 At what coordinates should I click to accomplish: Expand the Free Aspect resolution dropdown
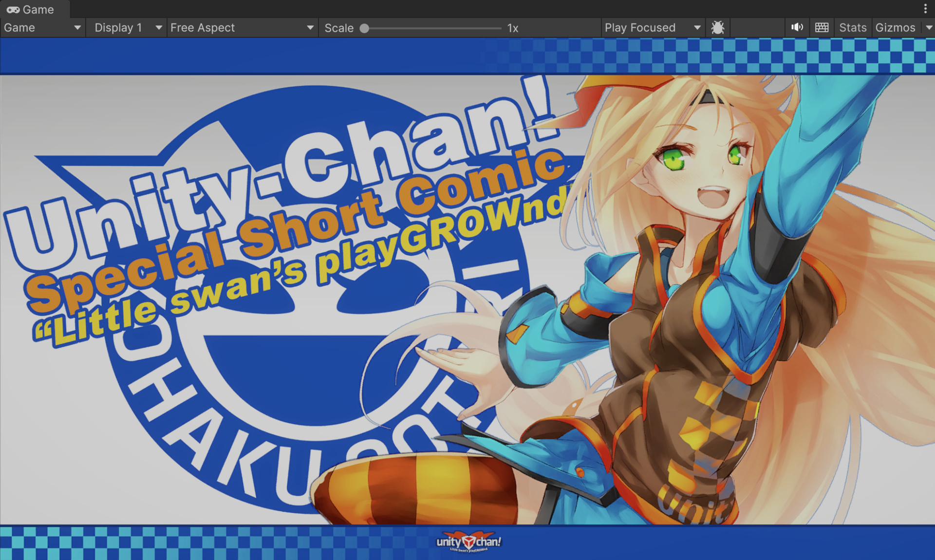[x=242, y=28]
